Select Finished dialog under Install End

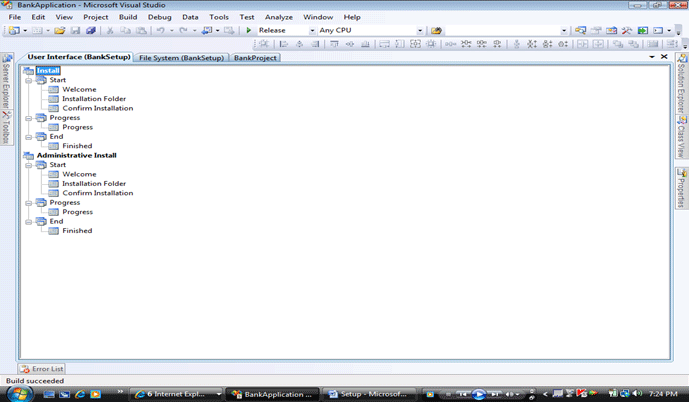pos(77,146)
